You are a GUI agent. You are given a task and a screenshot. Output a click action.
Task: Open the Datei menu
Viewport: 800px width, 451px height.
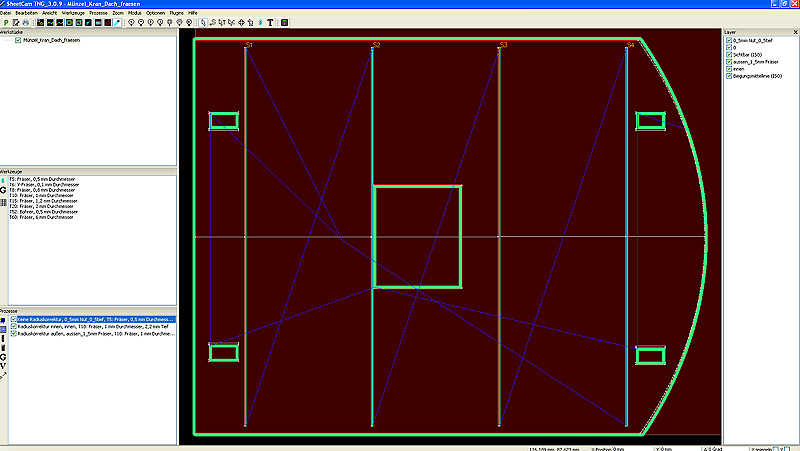coord(6,13)
